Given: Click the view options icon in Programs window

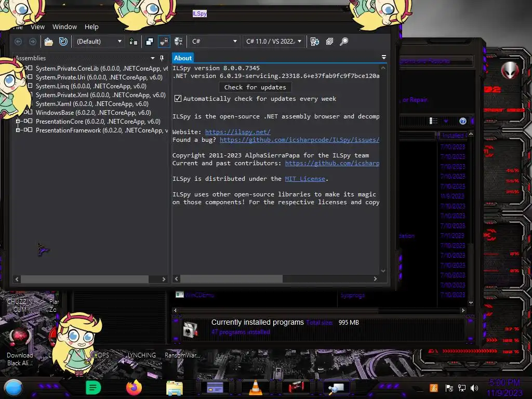Looking at the screenshot, I should click(x=433, y=121).
